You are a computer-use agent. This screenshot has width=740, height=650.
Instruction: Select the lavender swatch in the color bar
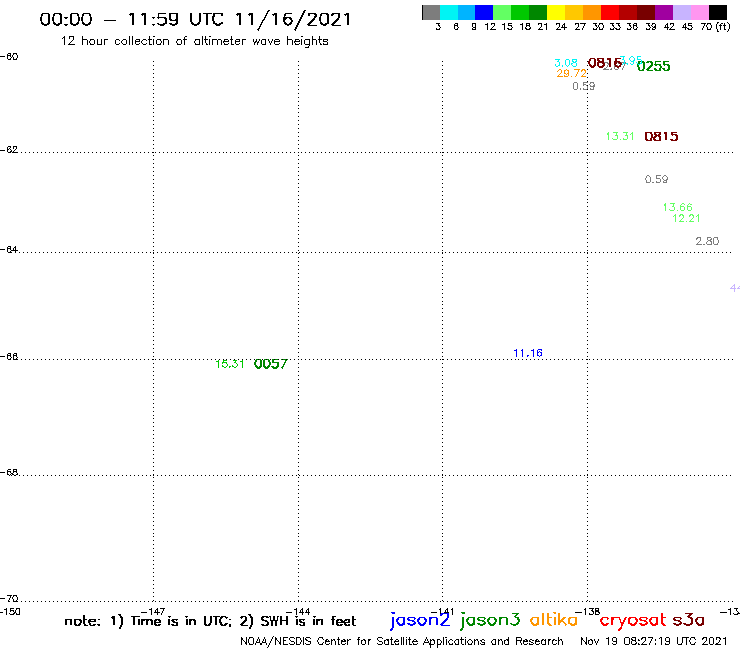[681, 12]
